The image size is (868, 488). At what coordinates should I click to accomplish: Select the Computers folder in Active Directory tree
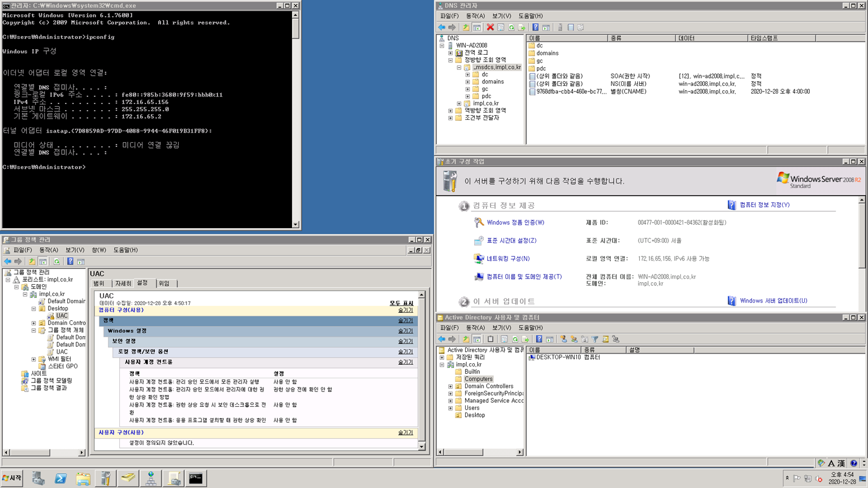pyautogui.click(x=478, y=379)
